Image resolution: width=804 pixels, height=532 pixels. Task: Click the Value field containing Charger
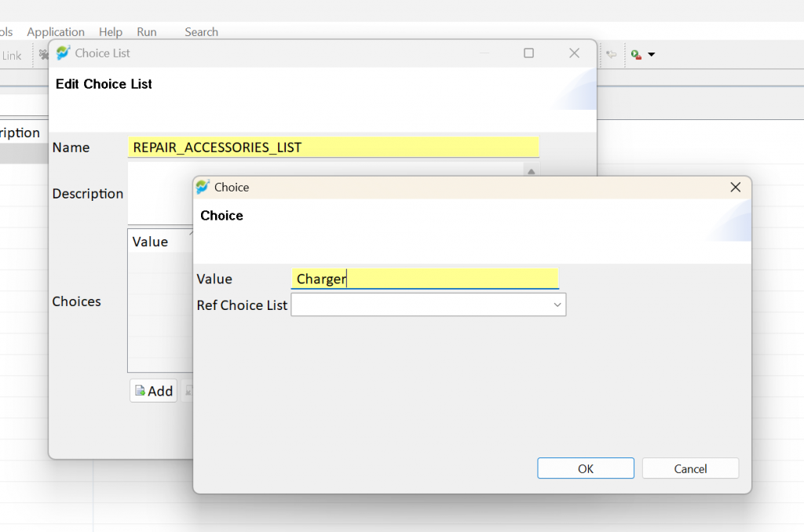click(x=425, y=279)
